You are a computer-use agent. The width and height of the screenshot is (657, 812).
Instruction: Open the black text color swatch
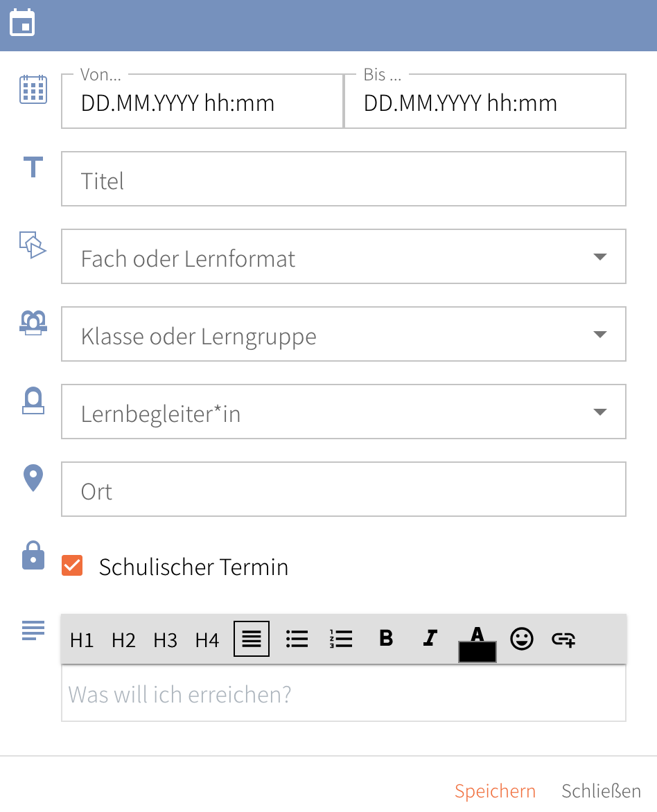pyautogui.click(x=477, y=650)
